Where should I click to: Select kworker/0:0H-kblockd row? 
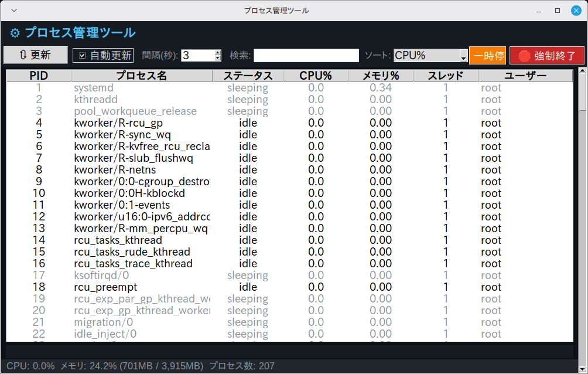click(x=289, y=193)
